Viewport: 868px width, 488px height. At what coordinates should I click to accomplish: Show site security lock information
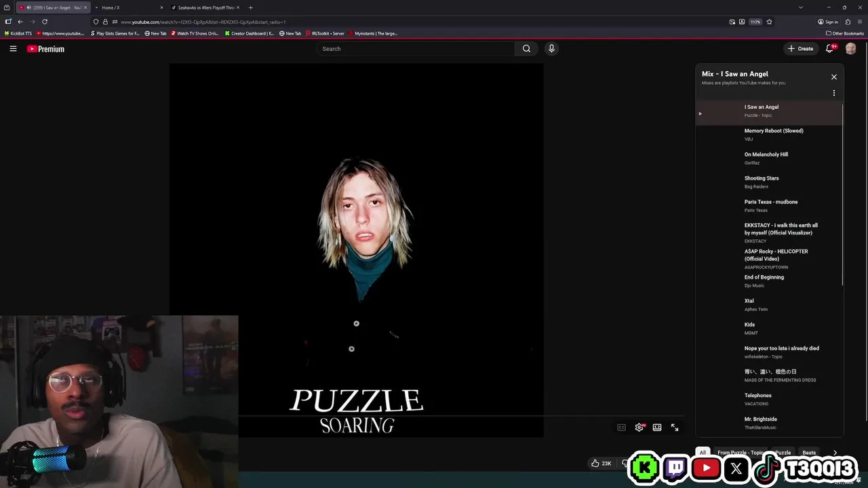[x=105, y=22]
